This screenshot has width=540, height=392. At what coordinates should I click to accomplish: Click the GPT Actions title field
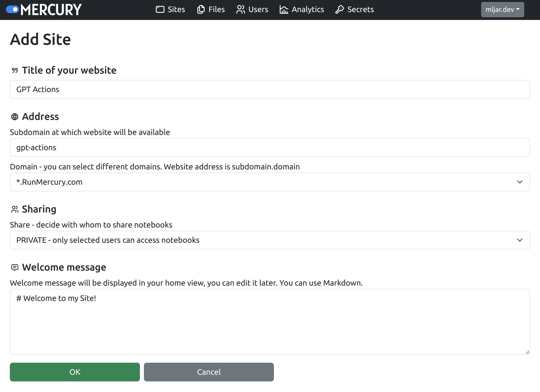point(270,89)
